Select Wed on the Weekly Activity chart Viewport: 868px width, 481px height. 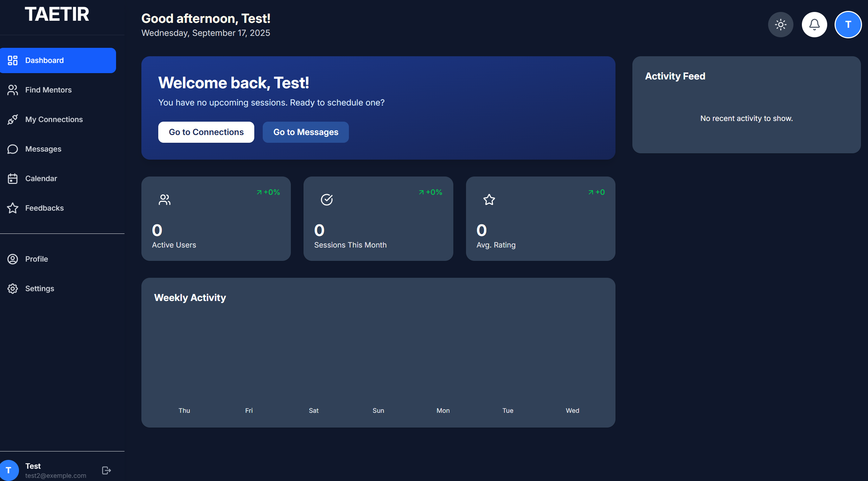(572, 410)
